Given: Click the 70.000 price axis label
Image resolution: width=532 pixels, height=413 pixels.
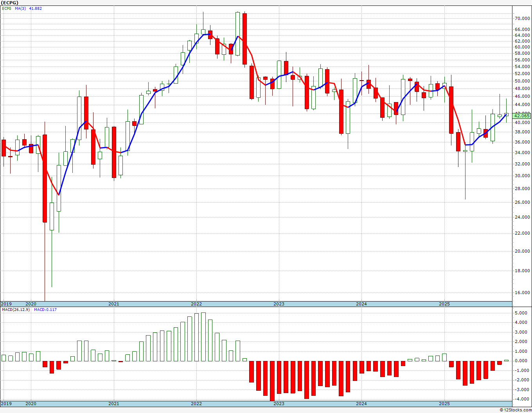Looking at the screenshot, I should point(522,18).
